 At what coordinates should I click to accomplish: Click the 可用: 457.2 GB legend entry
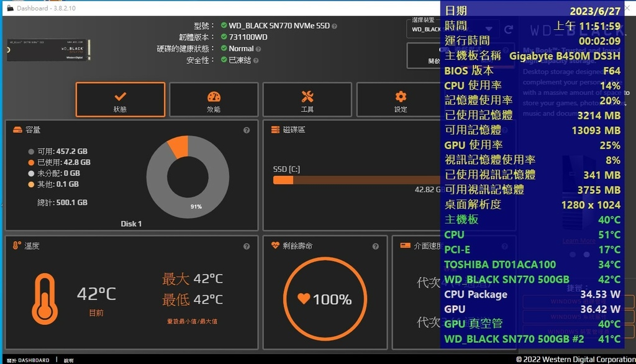click(x=58, y=152)
